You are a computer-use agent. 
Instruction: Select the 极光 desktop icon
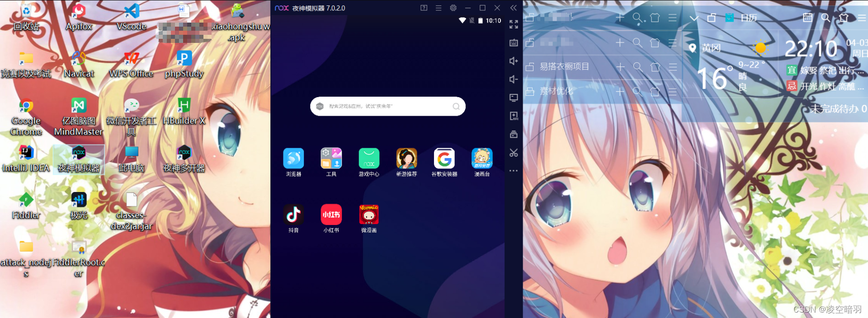pos(79,206)
